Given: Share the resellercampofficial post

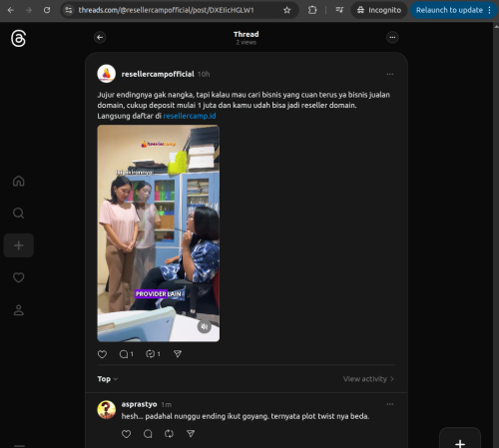Looking at the screenshot, I should point(178,354).
